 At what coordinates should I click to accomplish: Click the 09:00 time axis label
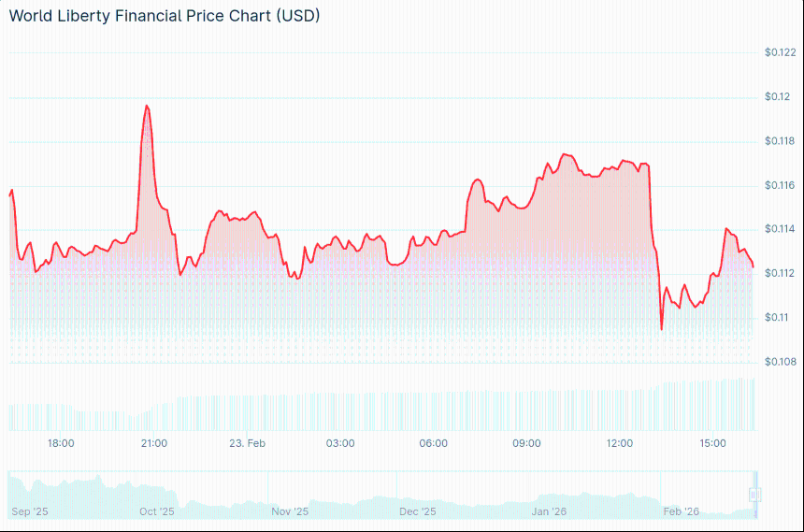coord(526,443)
